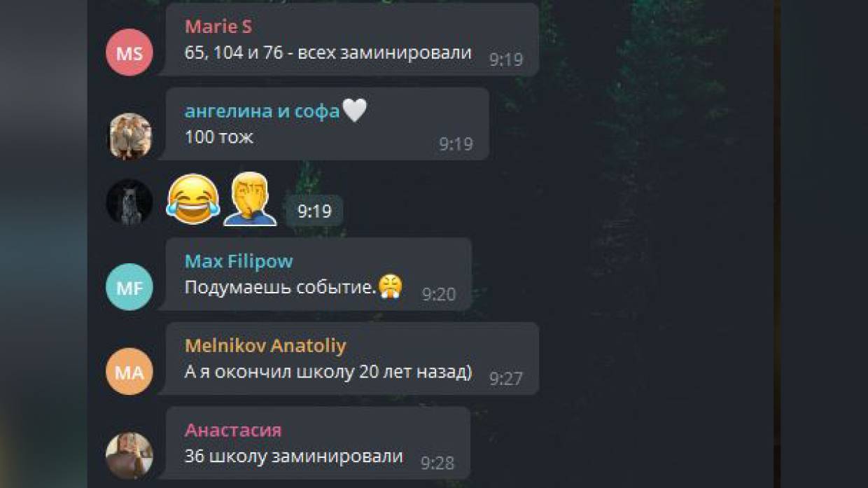
Task: Click Melnikov Anatoliy sender name
Action: pyautogui.click(x=265, y=345)
